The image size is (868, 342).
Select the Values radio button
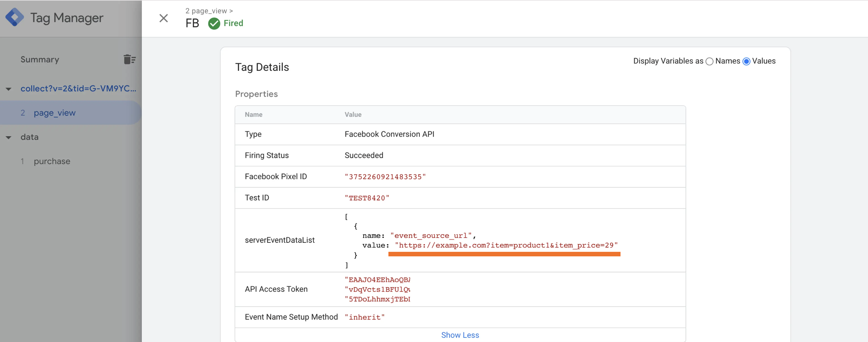coord(746,61)
